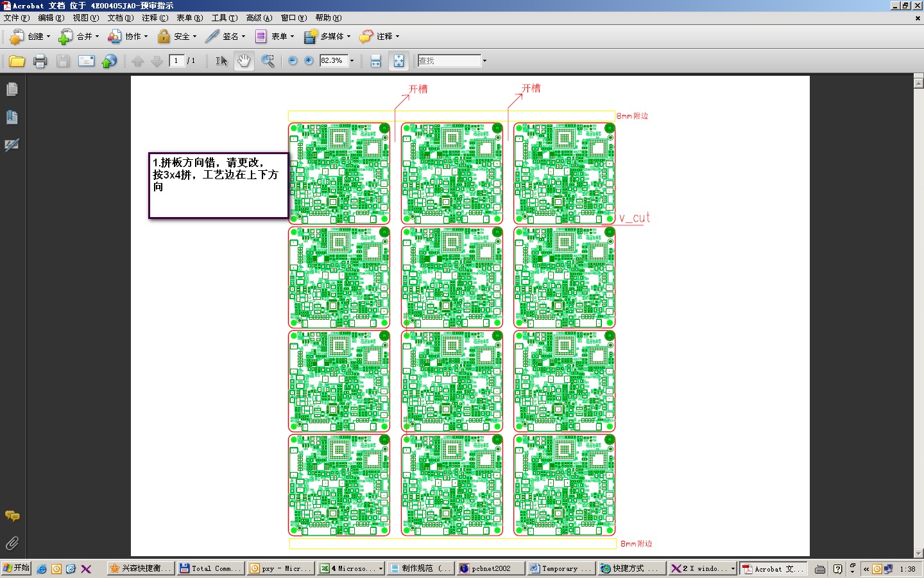
Task: Click the scroll down arrow of scrollbar
Action: coord(918,553)
